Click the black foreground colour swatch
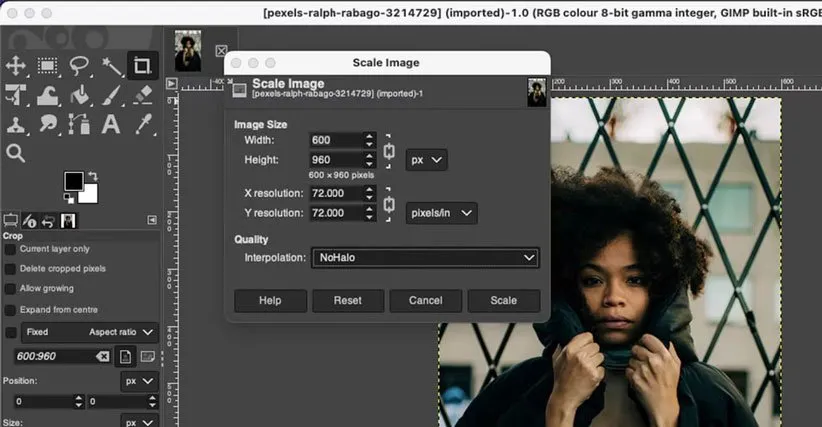The height and width of the screenshot is (427, 822). 74,181
